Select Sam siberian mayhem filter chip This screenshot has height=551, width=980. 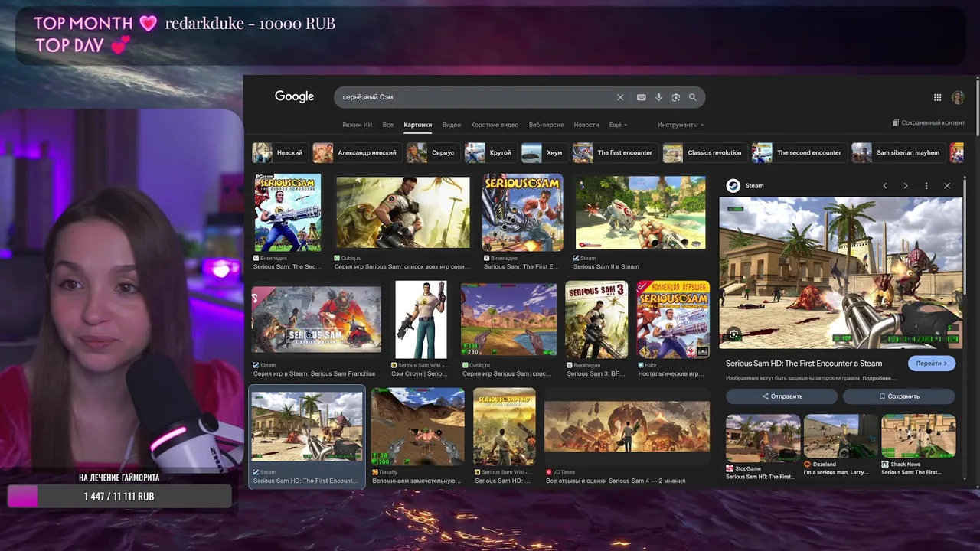pyautogui.click(x=899, y=152)
